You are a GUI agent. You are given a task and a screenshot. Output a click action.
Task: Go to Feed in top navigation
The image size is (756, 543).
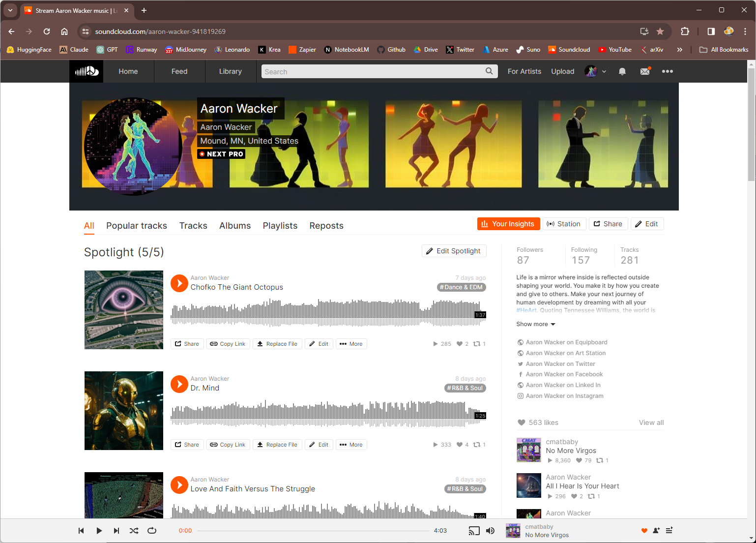(x=179, y=71)
